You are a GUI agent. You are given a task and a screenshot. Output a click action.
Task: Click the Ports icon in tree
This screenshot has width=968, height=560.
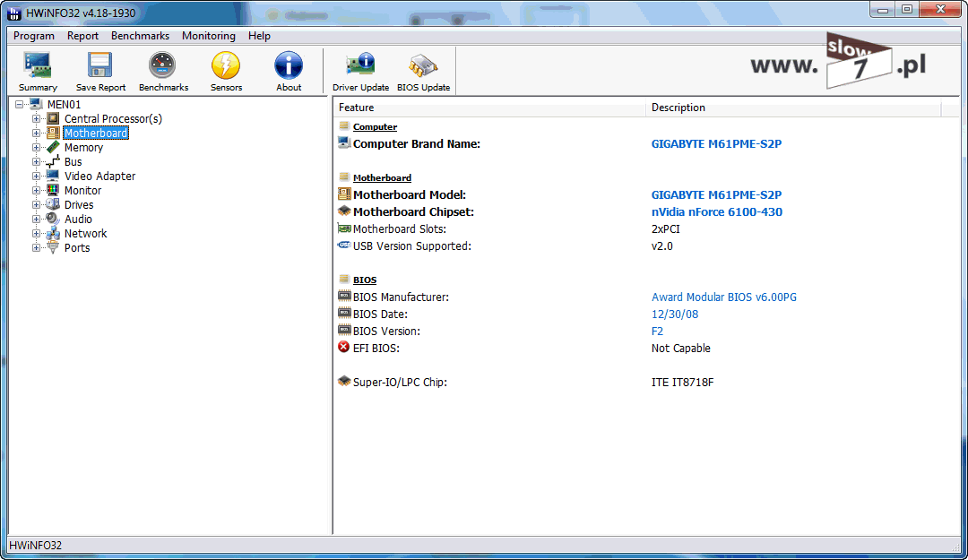point(53,247)
